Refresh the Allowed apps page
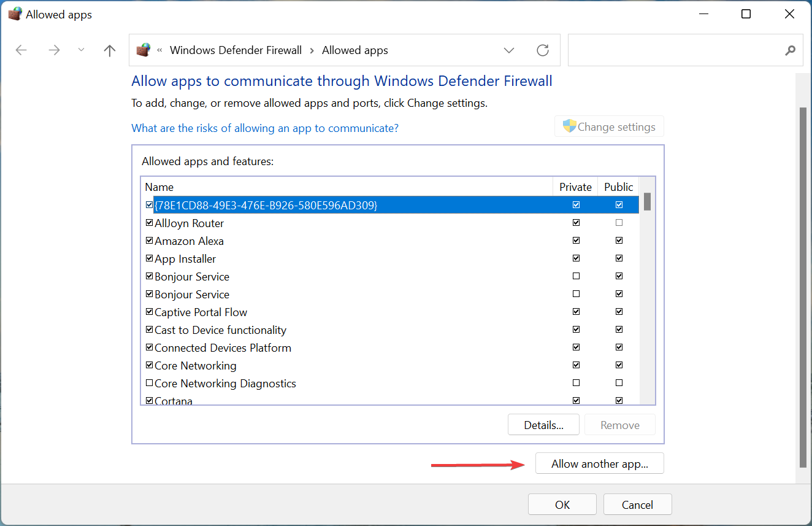This screenshot has width=812, height=526. click(543, 50)
